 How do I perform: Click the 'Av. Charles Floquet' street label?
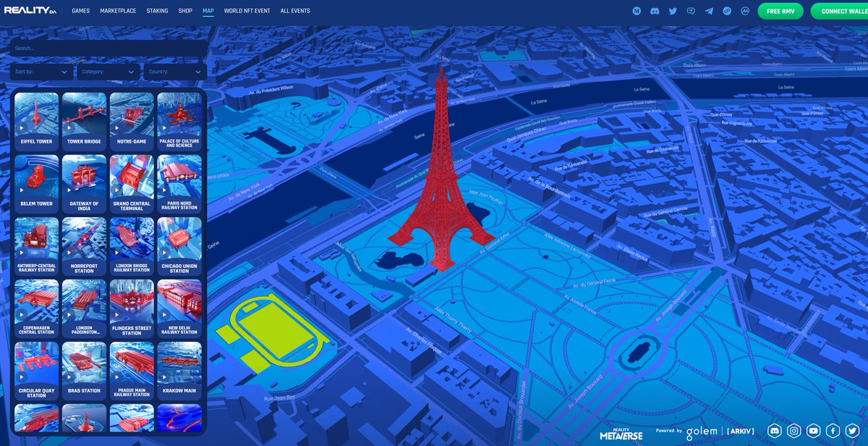point(424,340)
